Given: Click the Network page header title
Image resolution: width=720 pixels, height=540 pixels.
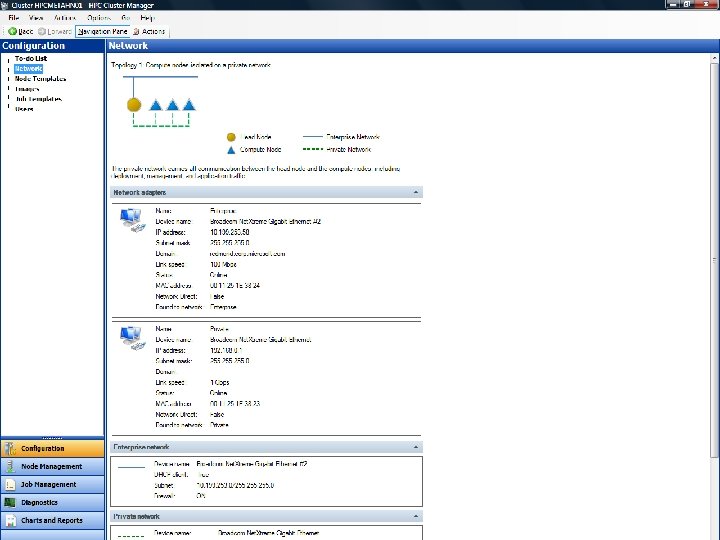Looking at the screenshot, I should 128,45.
